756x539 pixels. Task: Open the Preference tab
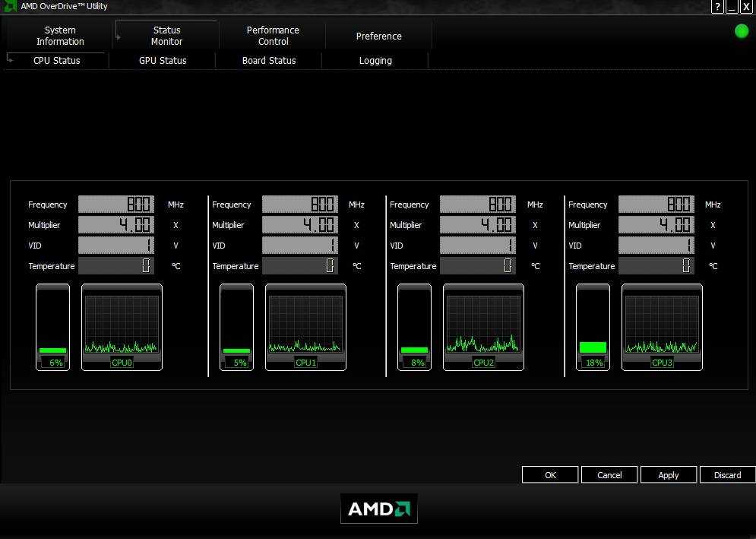click(379, 36)
